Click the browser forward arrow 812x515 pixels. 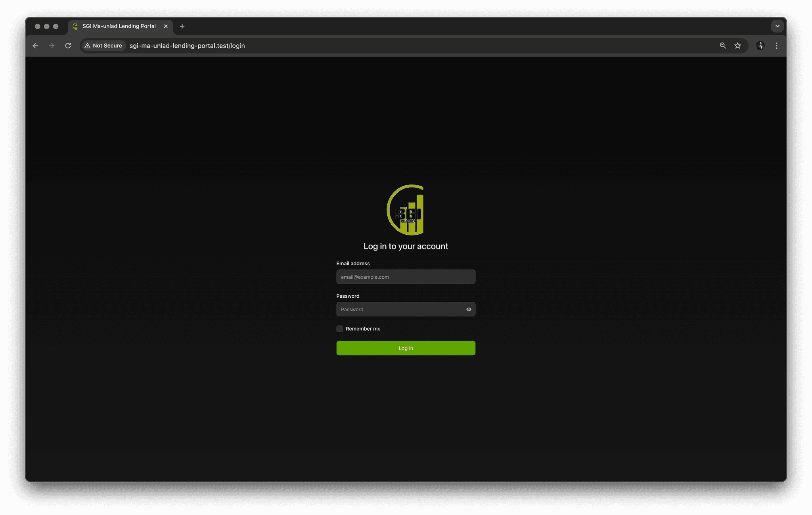[52, 46]
